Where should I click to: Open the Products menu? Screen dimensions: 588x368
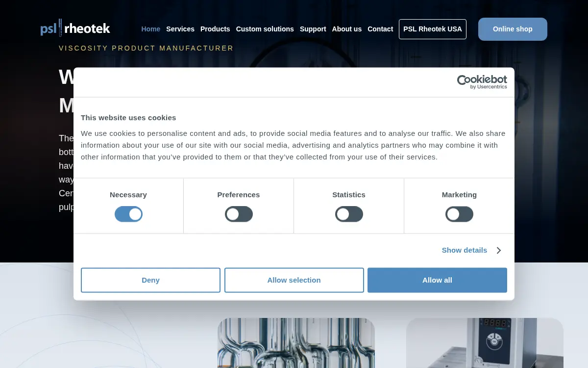coord(215,29)
